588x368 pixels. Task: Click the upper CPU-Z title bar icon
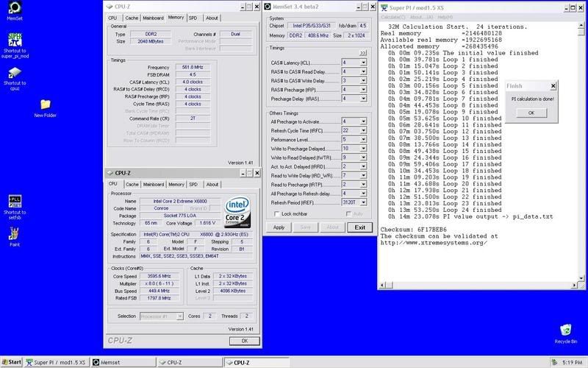(x=110, y=7)
